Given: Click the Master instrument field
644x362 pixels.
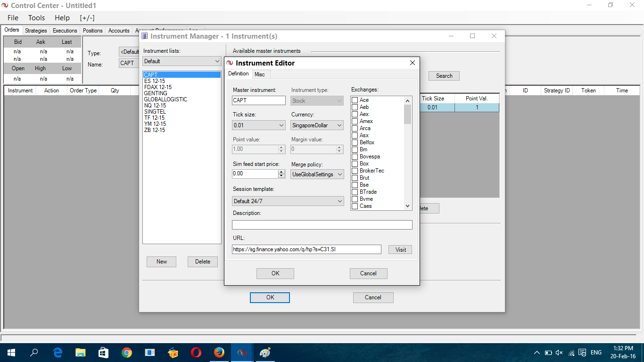Looking at the screenshot, I should pyautogui.click(x=259, y=100).
